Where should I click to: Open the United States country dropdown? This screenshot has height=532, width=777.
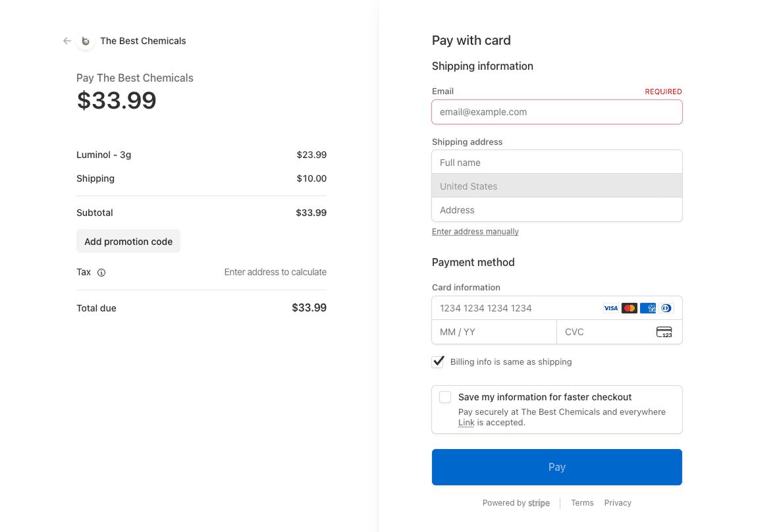point(556,186)
